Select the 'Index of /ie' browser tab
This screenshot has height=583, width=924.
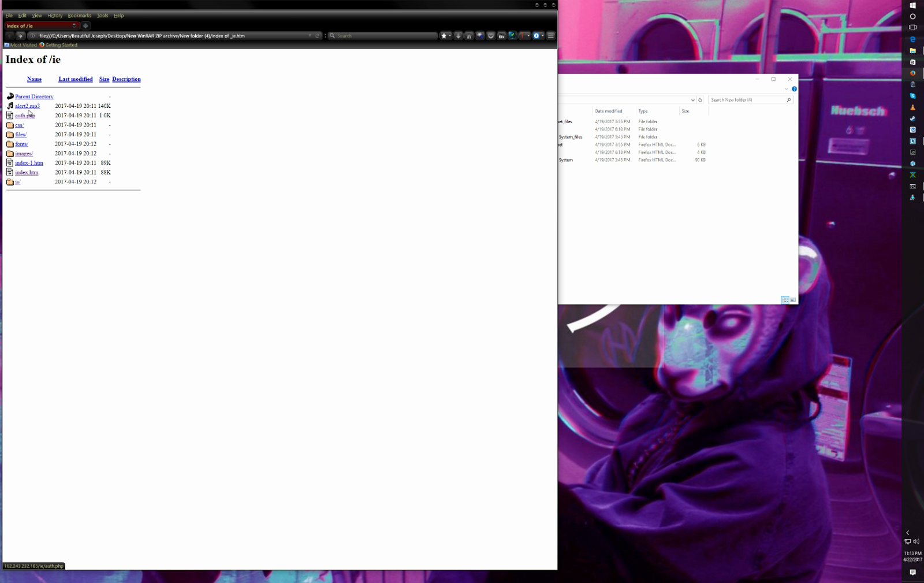point(41,25)
